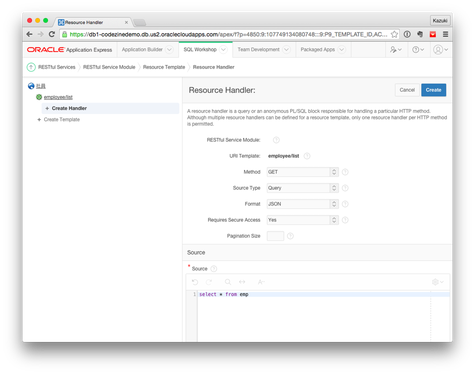This screenshot has height=374, width=475.
Task: Click the undo icon in code editor toolbar
Action: [195, 282]
